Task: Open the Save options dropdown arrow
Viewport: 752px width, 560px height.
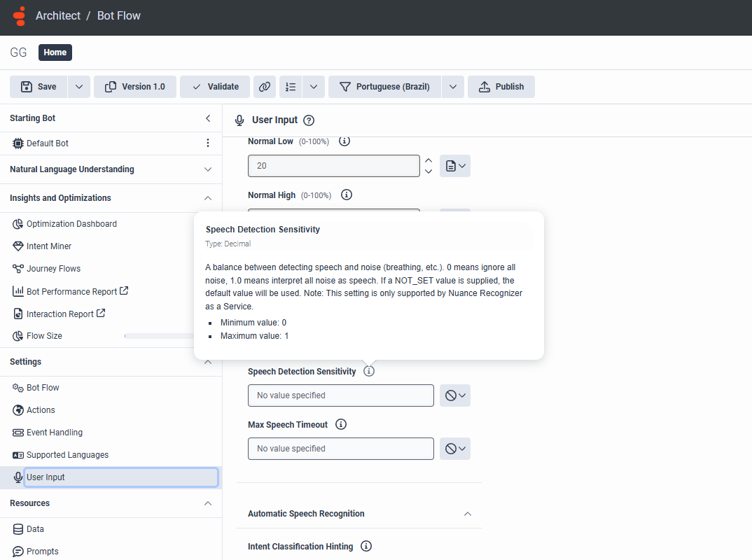Action: [x=78, y=87]
